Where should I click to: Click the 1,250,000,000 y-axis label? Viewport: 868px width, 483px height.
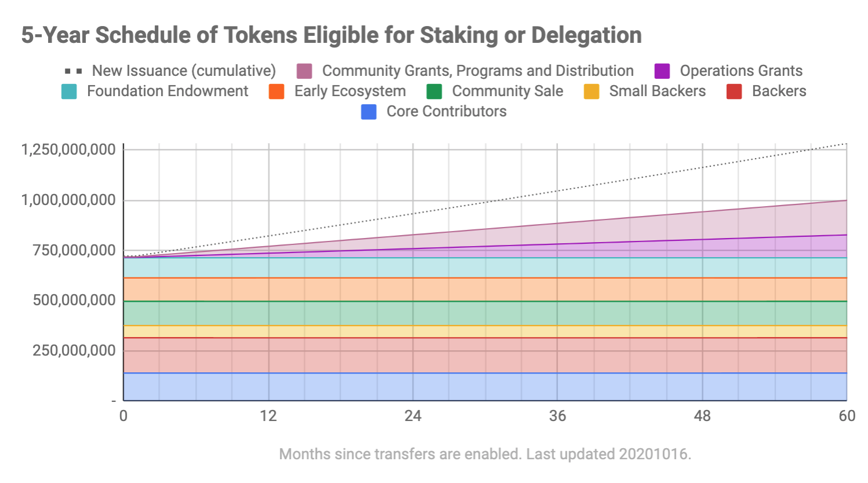(x=68, y=149)
